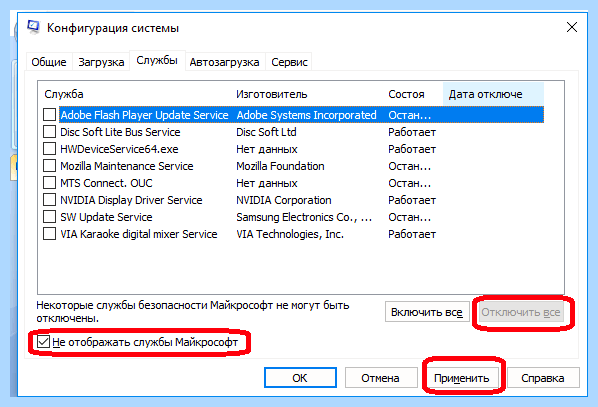The image size is (598, 407).
Task: Tick VIA Karaoke digital mixer Service checkbox
Action: [x=49, y=233]
